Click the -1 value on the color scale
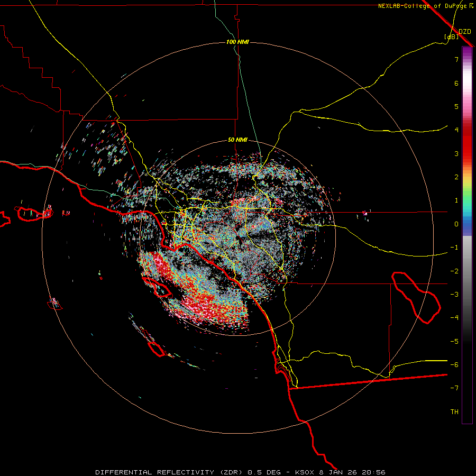This screenshot has height=476, width=476. [454, 248]
